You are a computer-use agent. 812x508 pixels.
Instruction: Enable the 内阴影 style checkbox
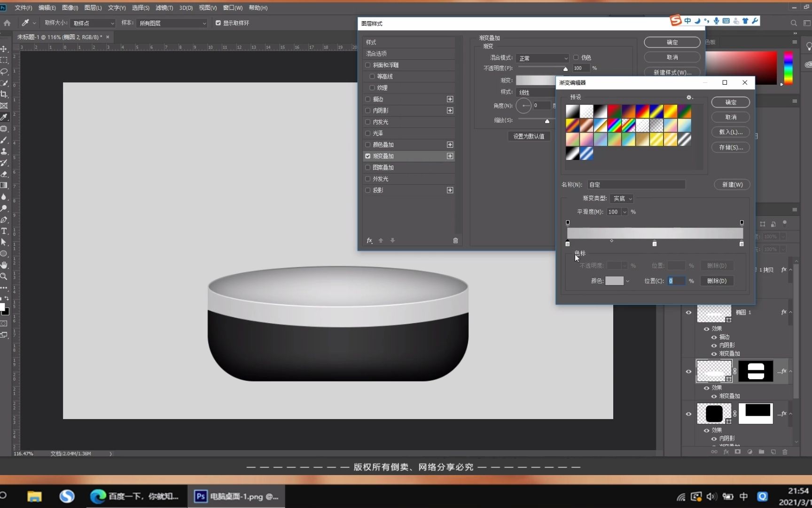tap(368, 111)
